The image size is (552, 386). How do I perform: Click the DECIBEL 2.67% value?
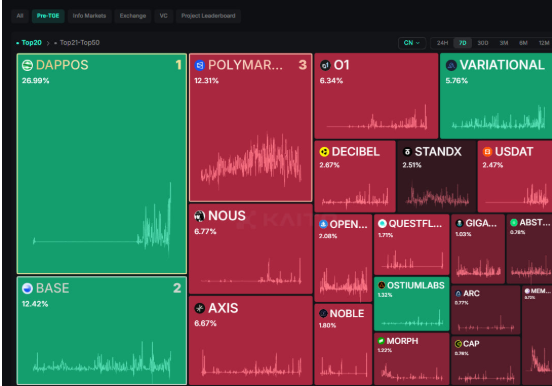[330, 165]
